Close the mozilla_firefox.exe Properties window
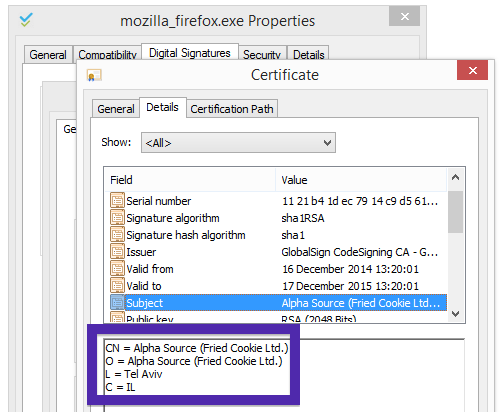 [404, 16]
